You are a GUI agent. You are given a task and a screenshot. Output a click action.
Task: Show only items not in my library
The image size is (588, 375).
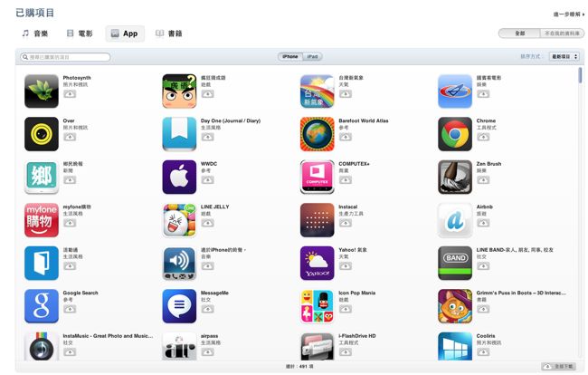pyautogui.click(x=562, y=34)
